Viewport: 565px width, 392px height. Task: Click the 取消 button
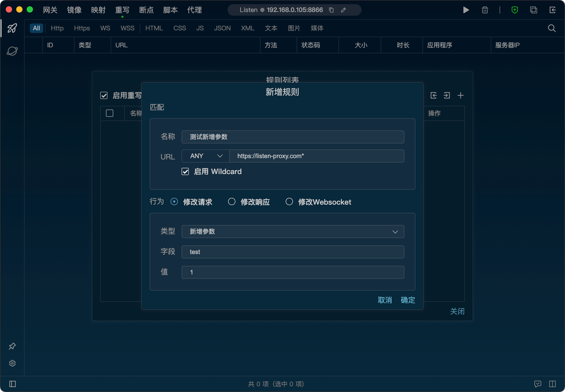click(385, 300)
